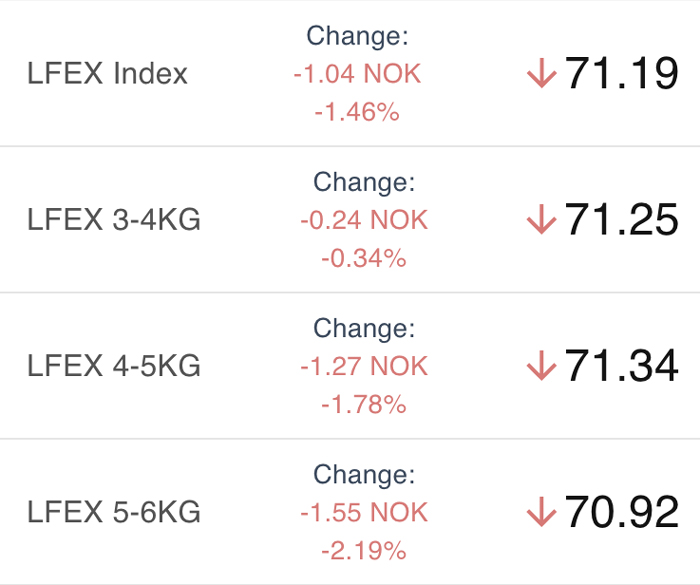The image size is (700, 585).
Task: Click the 71.34 price value
Action: tap(622, 366)
